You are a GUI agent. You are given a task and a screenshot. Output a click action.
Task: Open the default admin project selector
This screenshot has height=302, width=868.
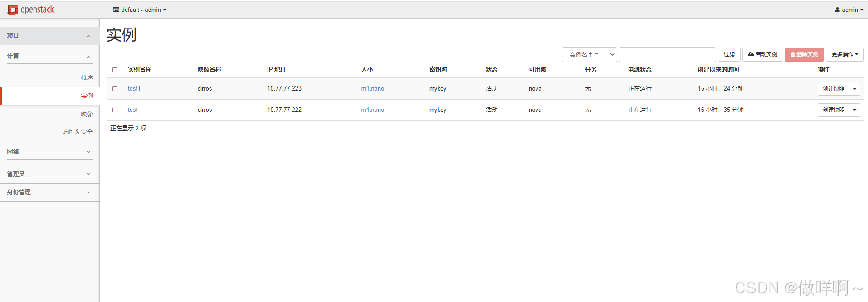point(140,10)
